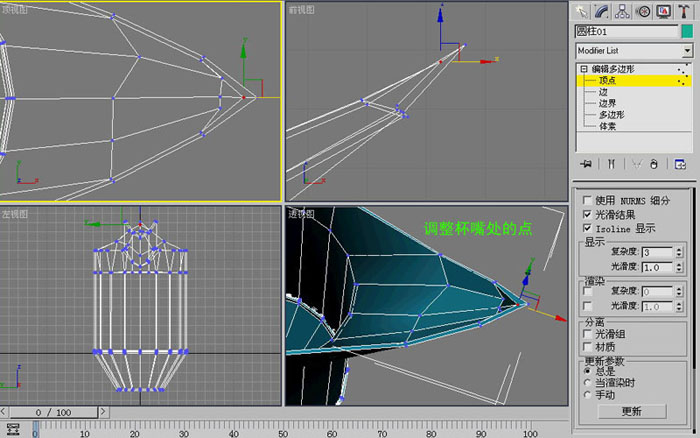Open the Utilities hammer tab
700x438 pixels.
tap(683, 12)
